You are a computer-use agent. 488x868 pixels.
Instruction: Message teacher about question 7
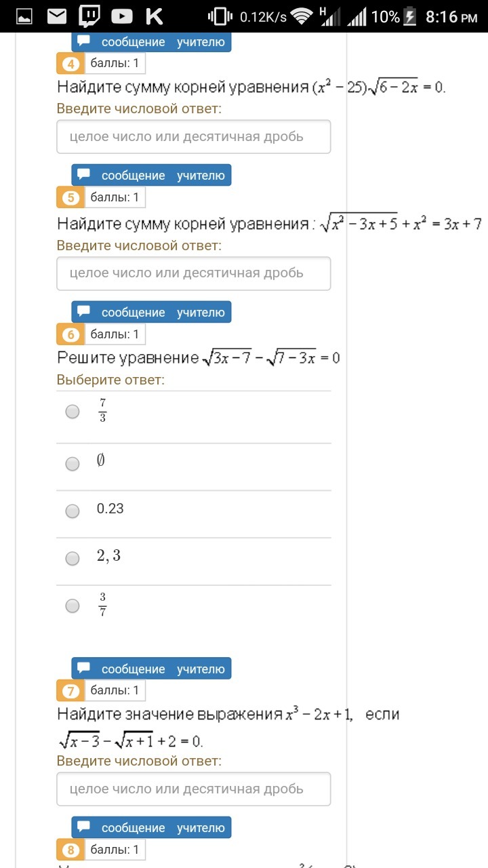point(152,669)
